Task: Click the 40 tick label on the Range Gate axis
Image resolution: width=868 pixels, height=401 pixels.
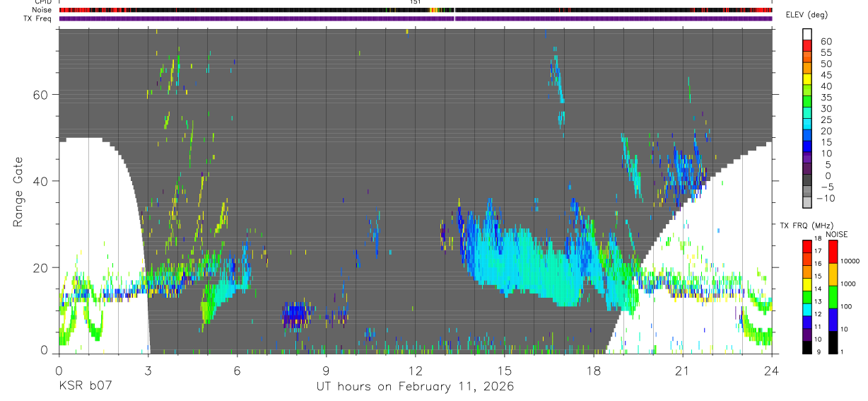Action: [x=41, y=181]
